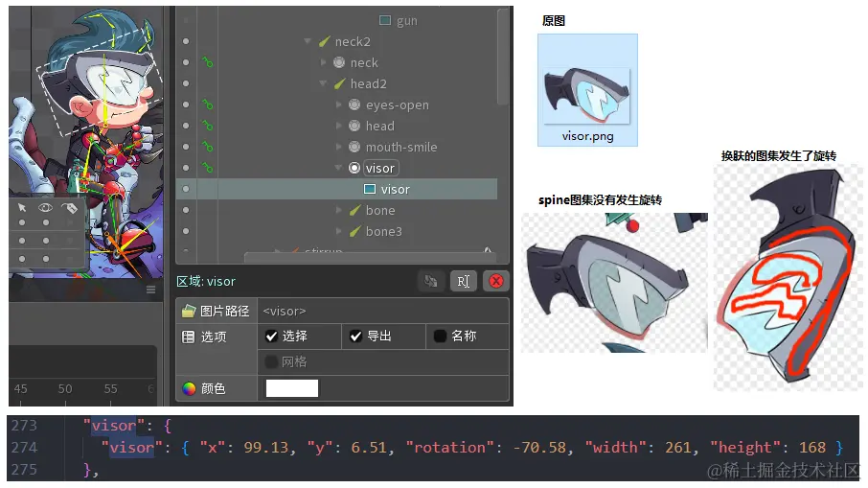The image size is (868, 488).
Task: Click frame 55 on the timeline ruler
Action: click(x=111, y=389)
